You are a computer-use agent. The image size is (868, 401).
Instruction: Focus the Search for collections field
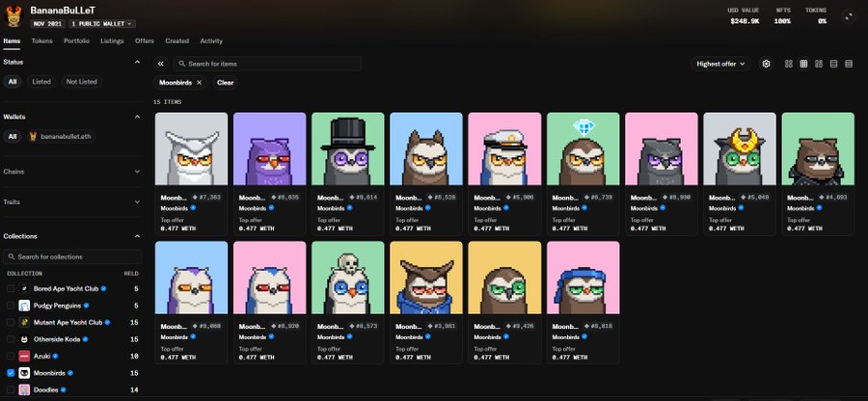pos(72,256)
